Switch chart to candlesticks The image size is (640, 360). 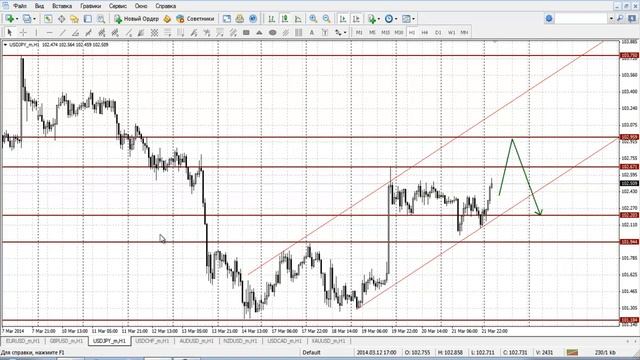coord(285,19)
